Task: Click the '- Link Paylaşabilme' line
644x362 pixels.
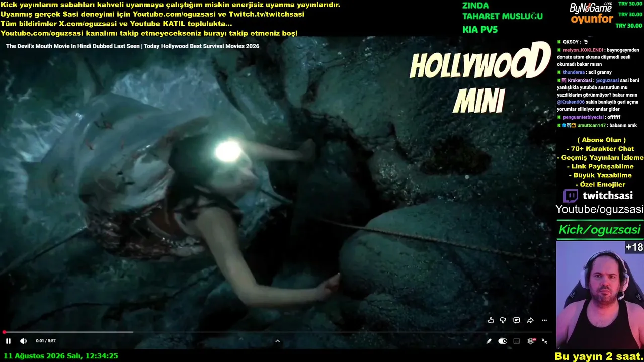Action: (600, 166)
